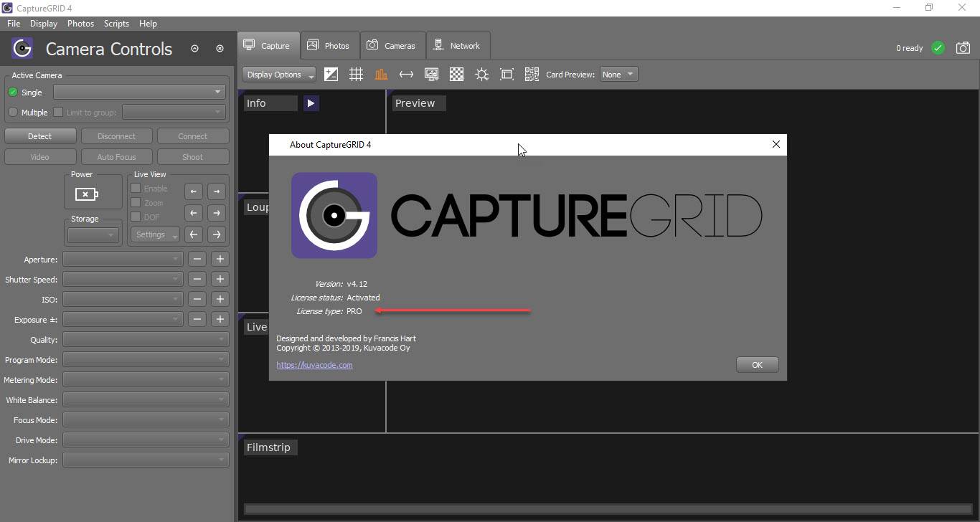
Task: Toggle the DOF checkbox
Action: click(136, 217)
